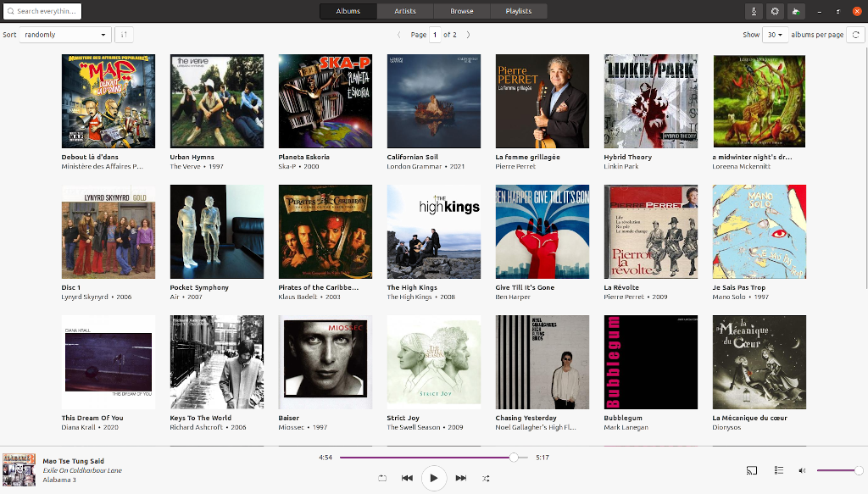Open Je Sais Pas Trop cover

click(759, 232)
